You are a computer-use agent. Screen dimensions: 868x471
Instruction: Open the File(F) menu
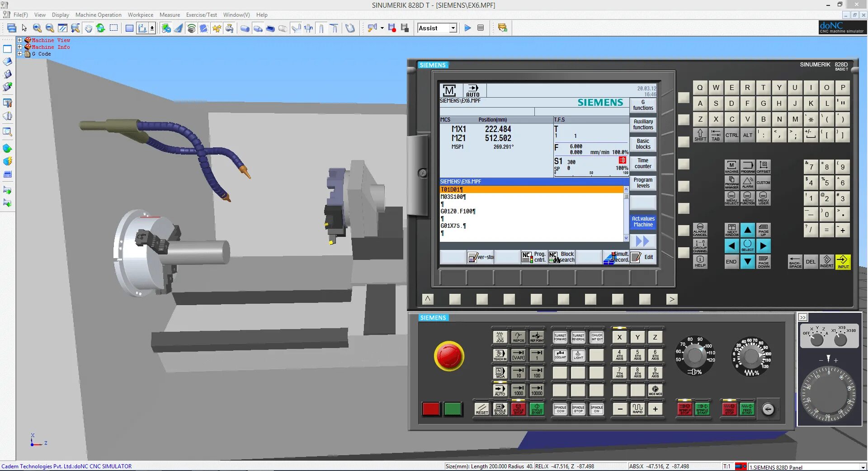[x=20, y=15]
